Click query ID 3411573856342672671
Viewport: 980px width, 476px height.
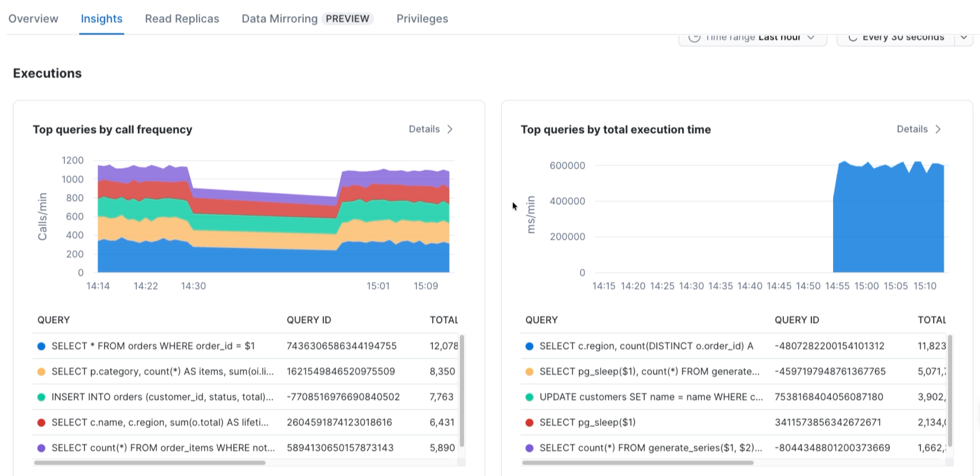pos(828,422)
